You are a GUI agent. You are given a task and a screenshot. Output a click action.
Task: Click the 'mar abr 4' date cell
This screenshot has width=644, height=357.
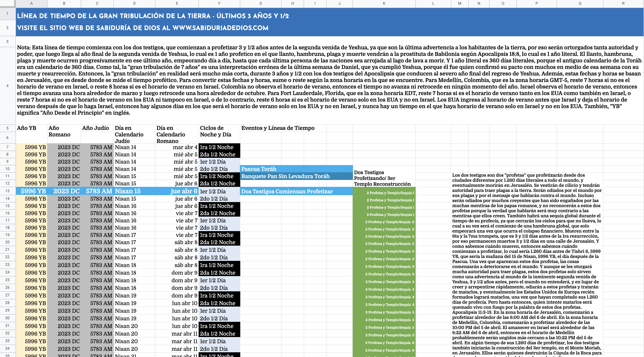click(177, 147)
